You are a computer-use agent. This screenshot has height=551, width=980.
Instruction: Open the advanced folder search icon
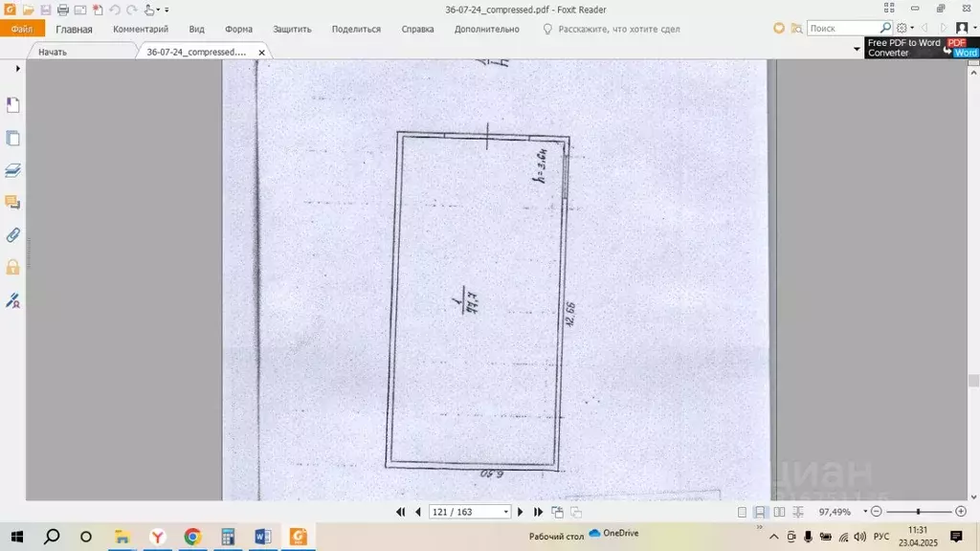796,28
